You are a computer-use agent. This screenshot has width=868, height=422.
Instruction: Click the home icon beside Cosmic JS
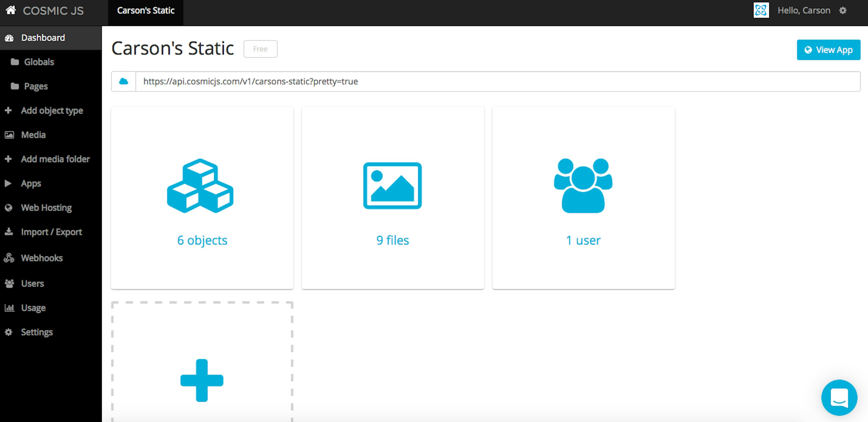coord(11,10)
